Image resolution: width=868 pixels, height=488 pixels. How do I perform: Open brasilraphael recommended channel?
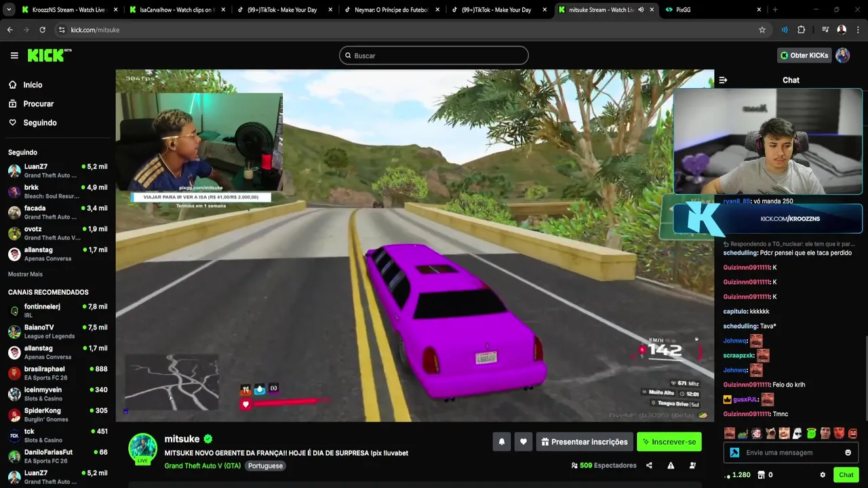coord(57,373)
